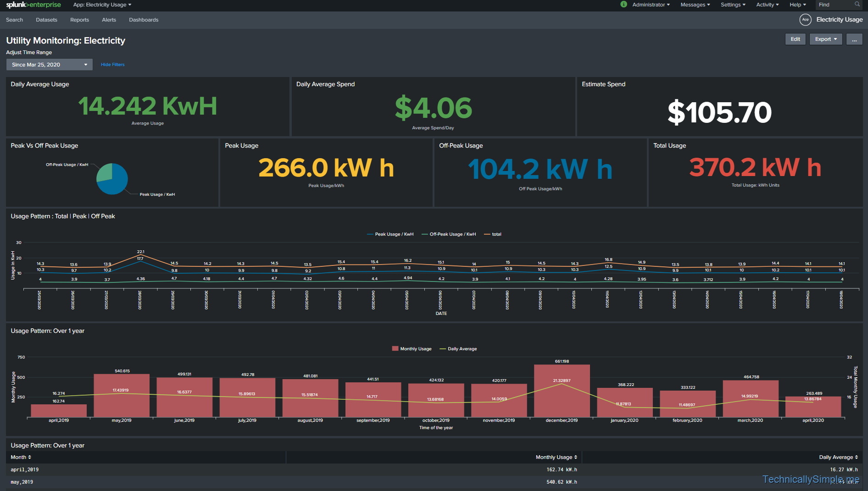Toggle Off-Peak Usage series in line legend
Screen dimensions: 868x491
coord(452,234)
